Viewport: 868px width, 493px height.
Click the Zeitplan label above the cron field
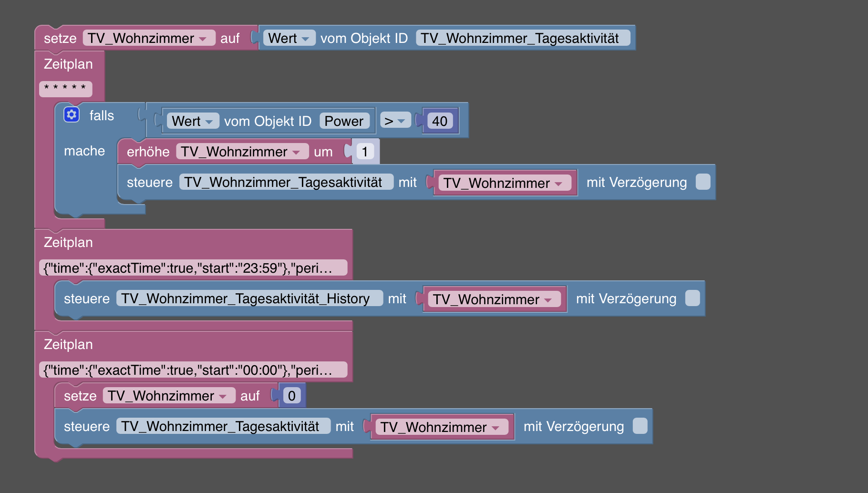click(68, 64)
